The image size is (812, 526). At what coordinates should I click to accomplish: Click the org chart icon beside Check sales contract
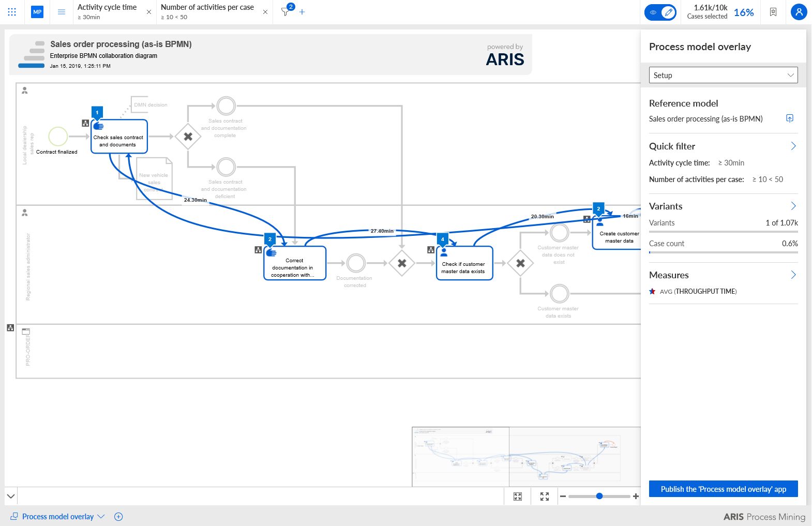coord(85,123)
